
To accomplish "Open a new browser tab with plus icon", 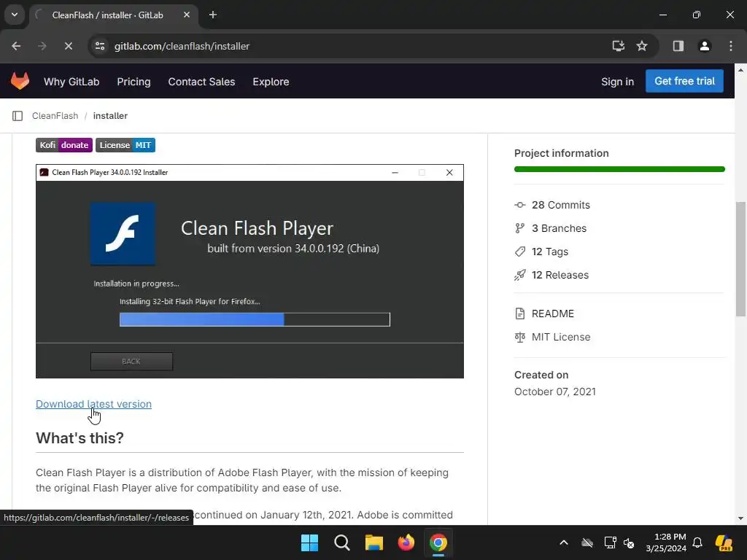I will pyautogui.click(x=213, y=15).
